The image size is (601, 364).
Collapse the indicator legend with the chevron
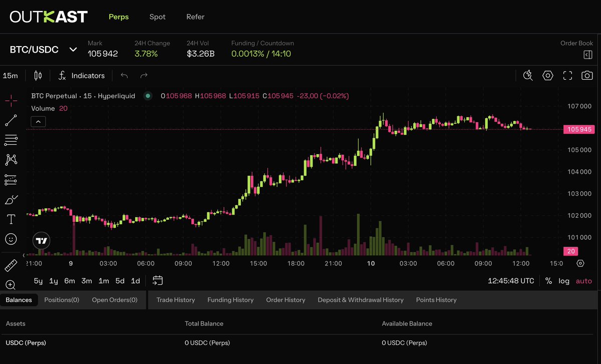[39, 121]
